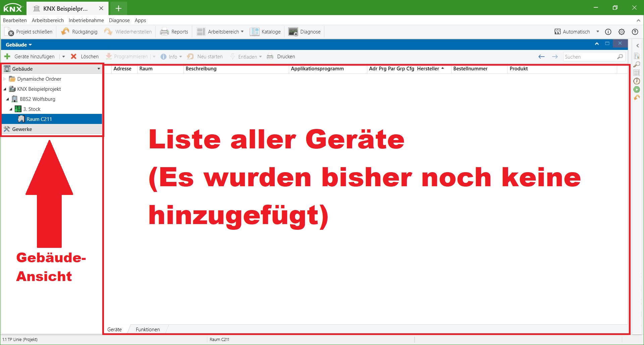Switch to the Funktionen tab
This screenshot has width=644, height=345.
coord(148,330)
